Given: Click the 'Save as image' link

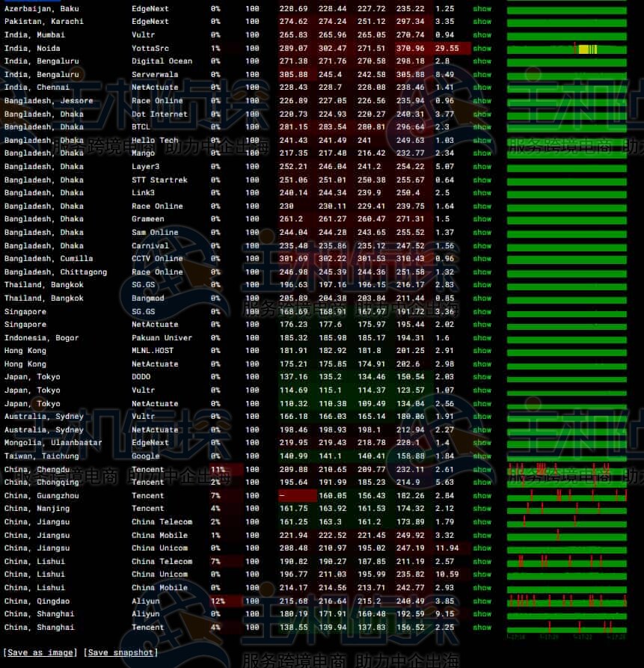Looking at the screenshot, I should [x=40, y=652].
